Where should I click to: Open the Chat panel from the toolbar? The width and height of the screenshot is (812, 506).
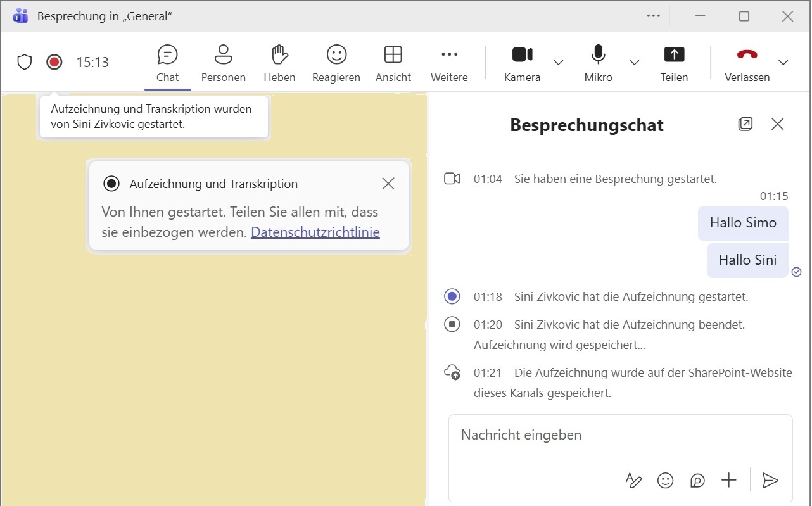click(167, 61)
